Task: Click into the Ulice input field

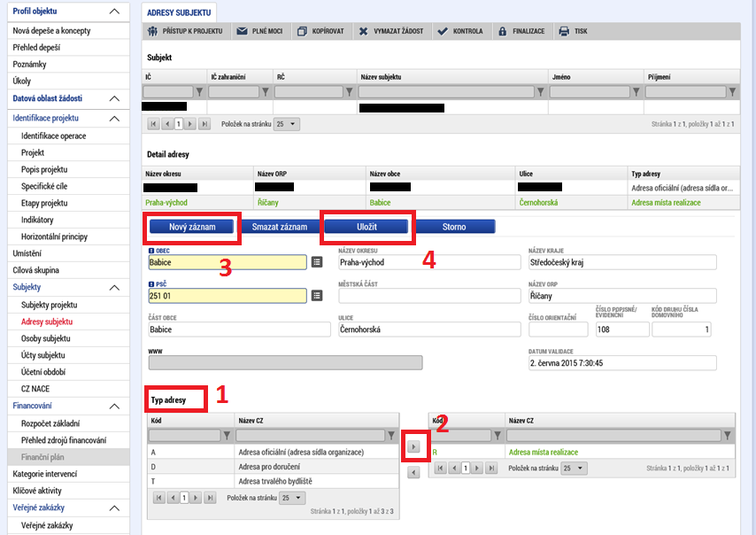Action: [x=429, y=330]
